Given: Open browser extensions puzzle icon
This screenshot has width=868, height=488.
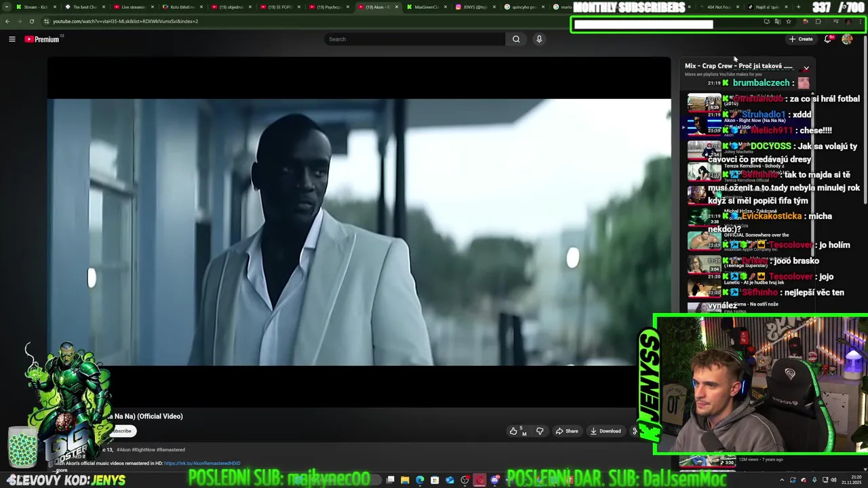Looking at the screenshot, I should tap(818, 22).
